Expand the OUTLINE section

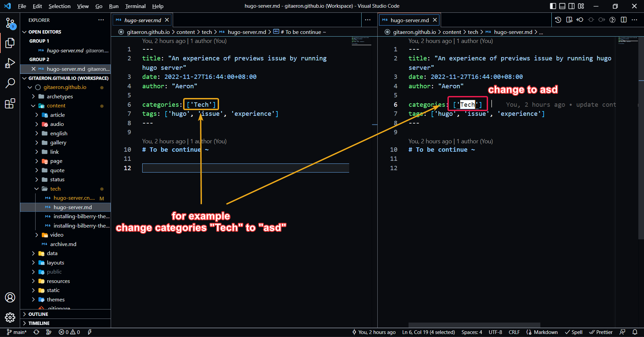65,314
